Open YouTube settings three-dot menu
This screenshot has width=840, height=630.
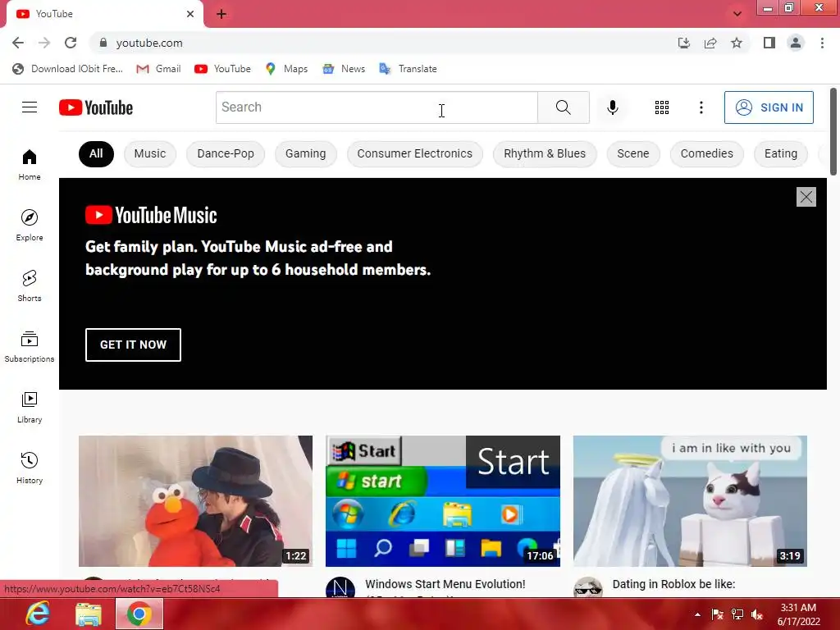point(701,107)
